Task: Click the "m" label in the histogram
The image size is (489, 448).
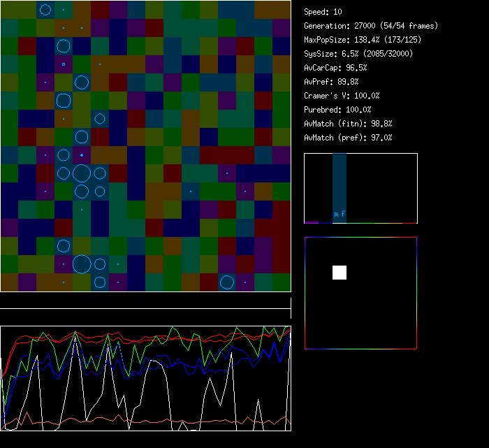Action: [336, 214]
